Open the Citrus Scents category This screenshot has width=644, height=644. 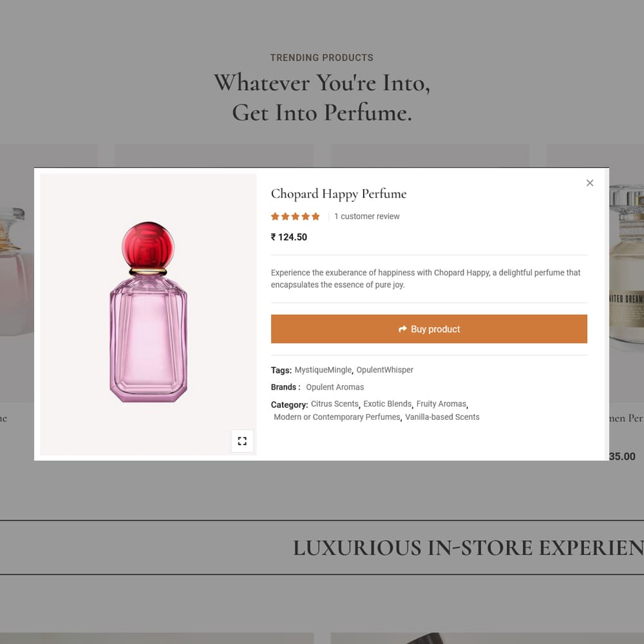(x=334, y=404)
